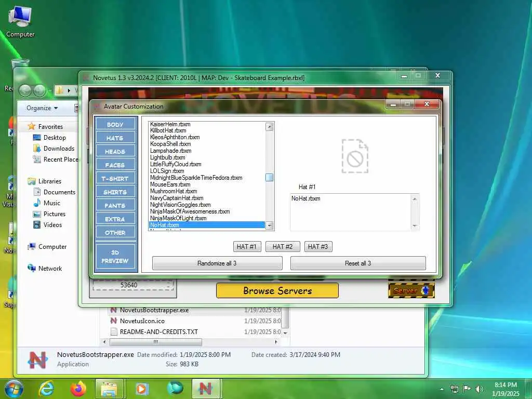Open the T-SHIRT tab
The height and width of the screenshot is (399, 532).
tap(115, 179)
